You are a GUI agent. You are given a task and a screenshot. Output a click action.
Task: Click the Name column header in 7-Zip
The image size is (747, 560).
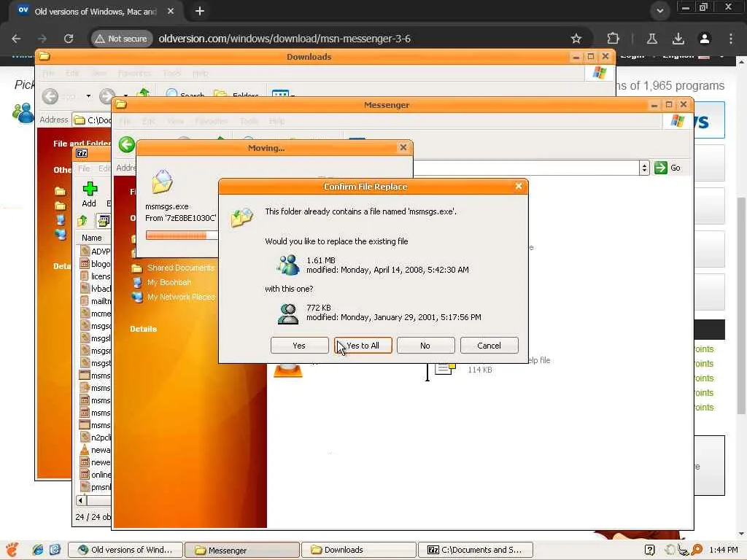tap(93, 238)
